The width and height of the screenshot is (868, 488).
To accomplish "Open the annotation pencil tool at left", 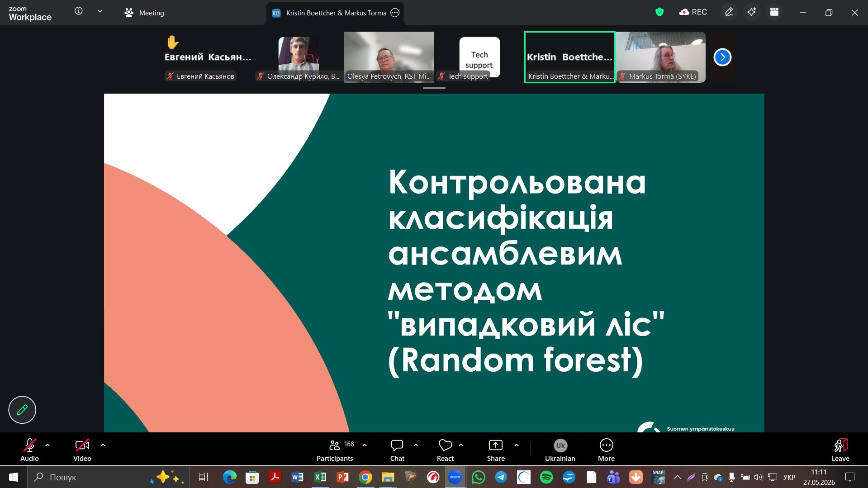I will point(22,410).
